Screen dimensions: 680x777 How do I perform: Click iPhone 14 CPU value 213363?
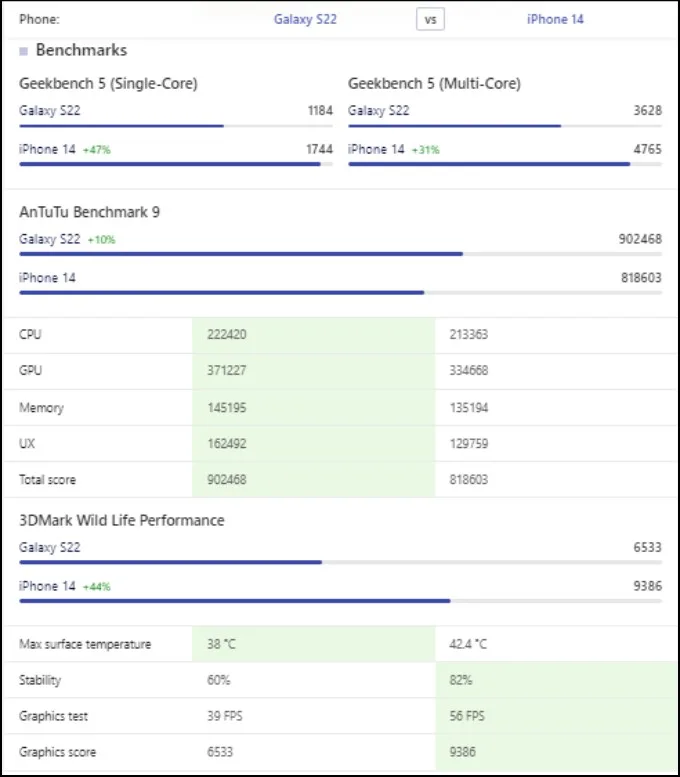click(x=469, y=334)
